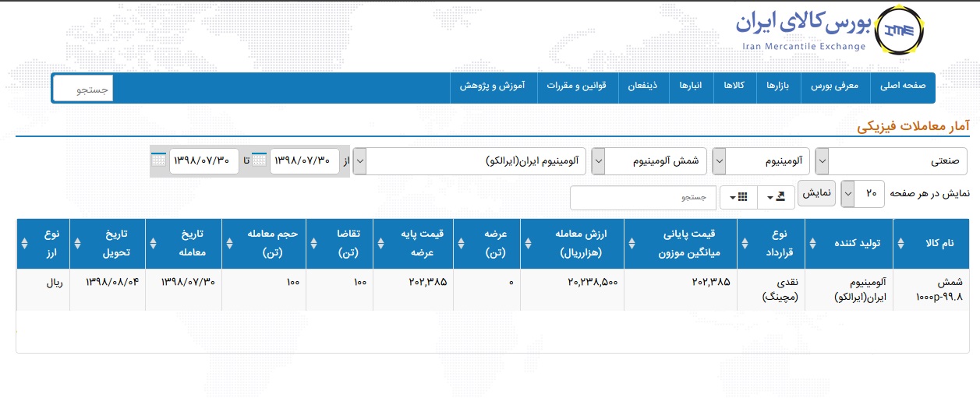Sort by تولید کننده column sort icon
The height and width of the screenshot is (398, 980).
(x=813, y=244)
